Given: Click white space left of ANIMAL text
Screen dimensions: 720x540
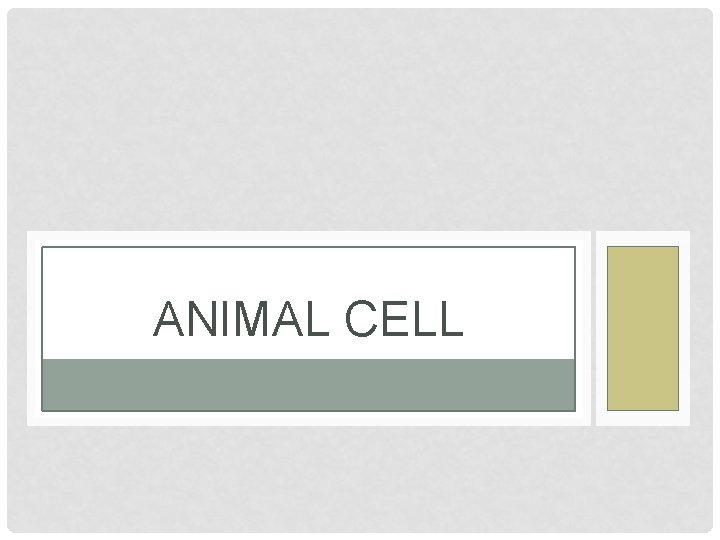Looking at the screenshot, I should pyautogui.click(x=97, y=318).
